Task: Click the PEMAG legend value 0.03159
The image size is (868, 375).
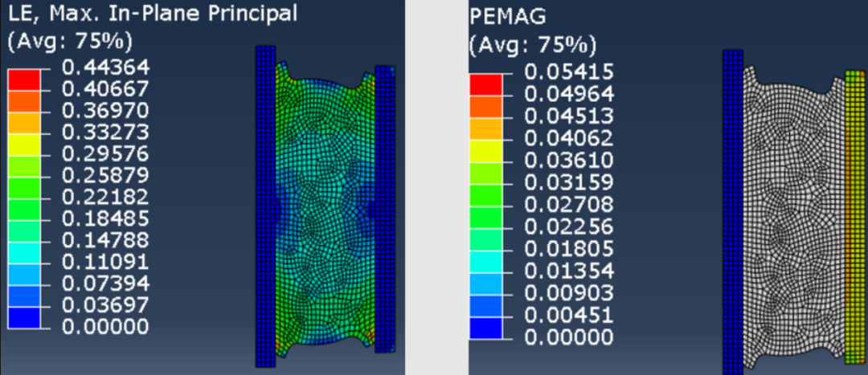Action: pyautogui.click(x=569, y=182)
